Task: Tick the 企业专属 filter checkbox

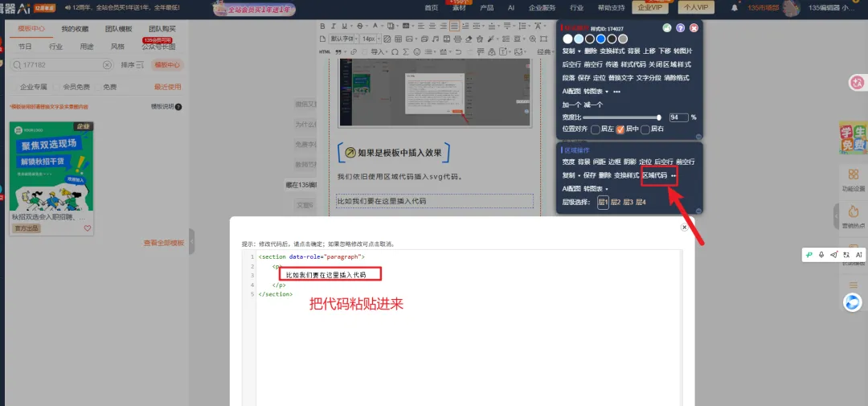Action: (15, 87)
